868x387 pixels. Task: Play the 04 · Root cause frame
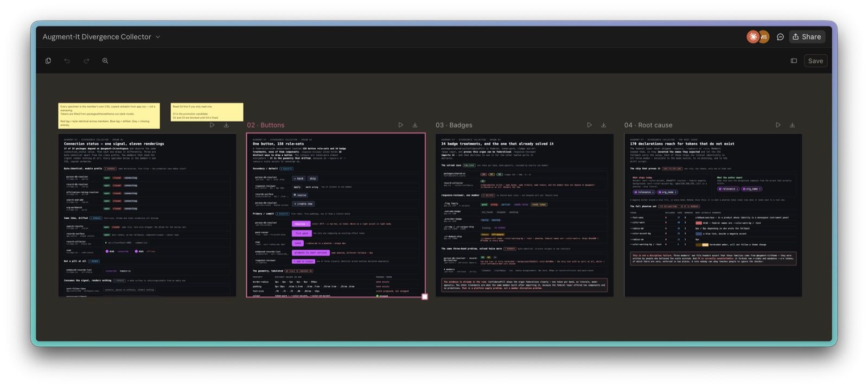pos(778,125)
